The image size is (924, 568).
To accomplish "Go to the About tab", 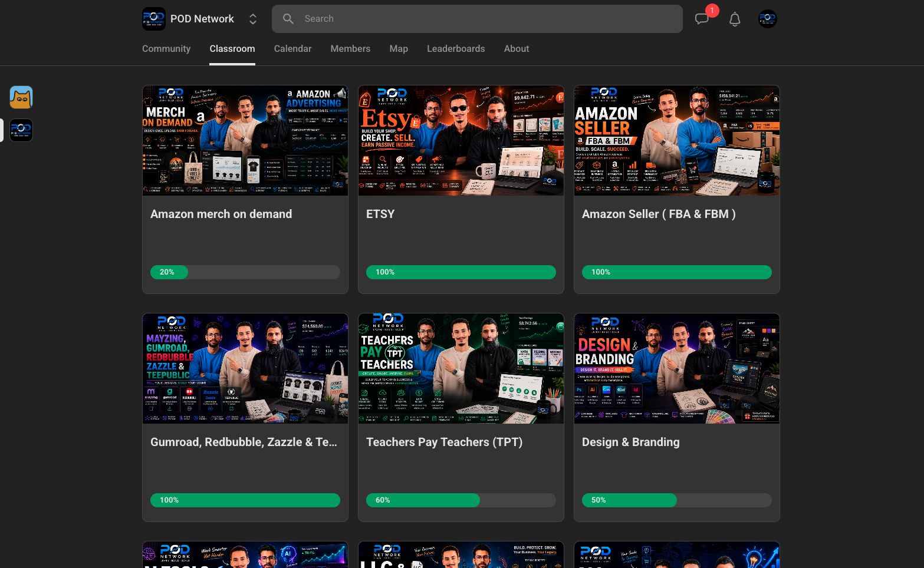I will [x=517, y=49].
